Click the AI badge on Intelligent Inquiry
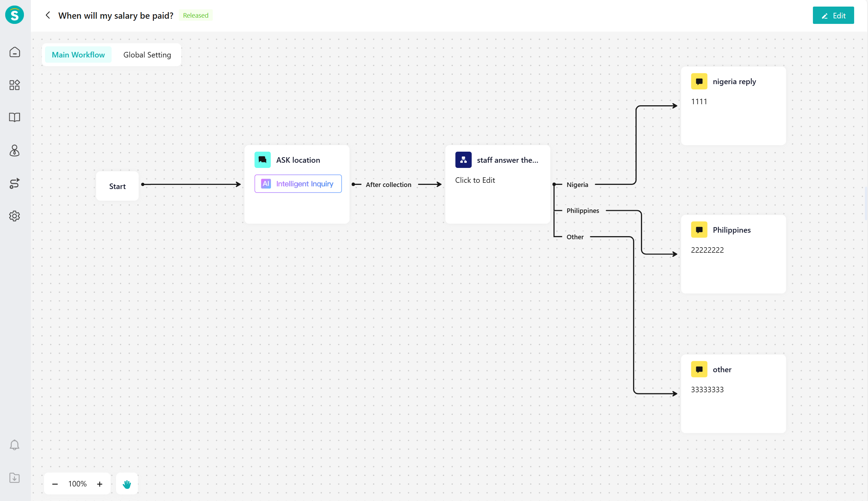Screen dimensions: 868x501 pos(266,184)
